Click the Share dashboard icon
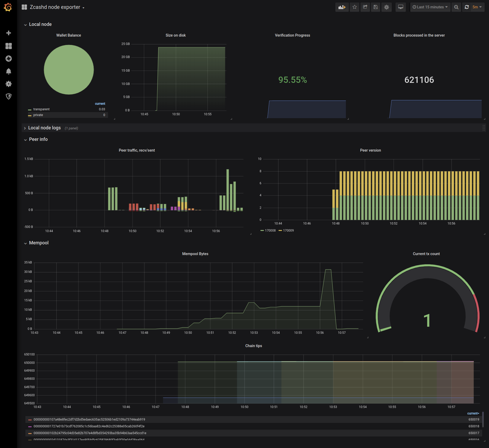 click(365, 7)
